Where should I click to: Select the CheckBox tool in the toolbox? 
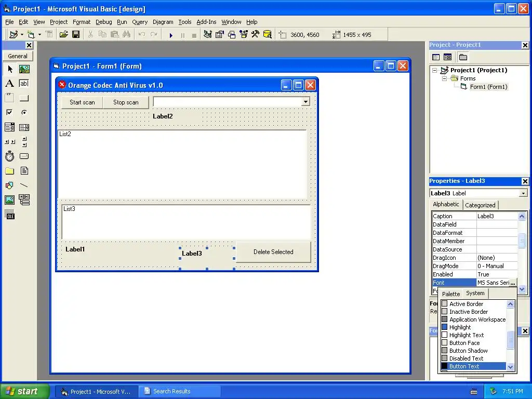point(10,112)
